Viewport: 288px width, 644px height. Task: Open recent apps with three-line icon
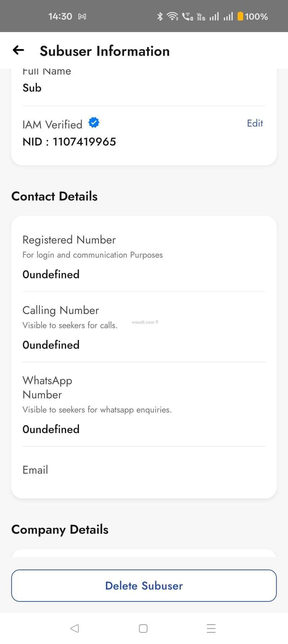211,628
